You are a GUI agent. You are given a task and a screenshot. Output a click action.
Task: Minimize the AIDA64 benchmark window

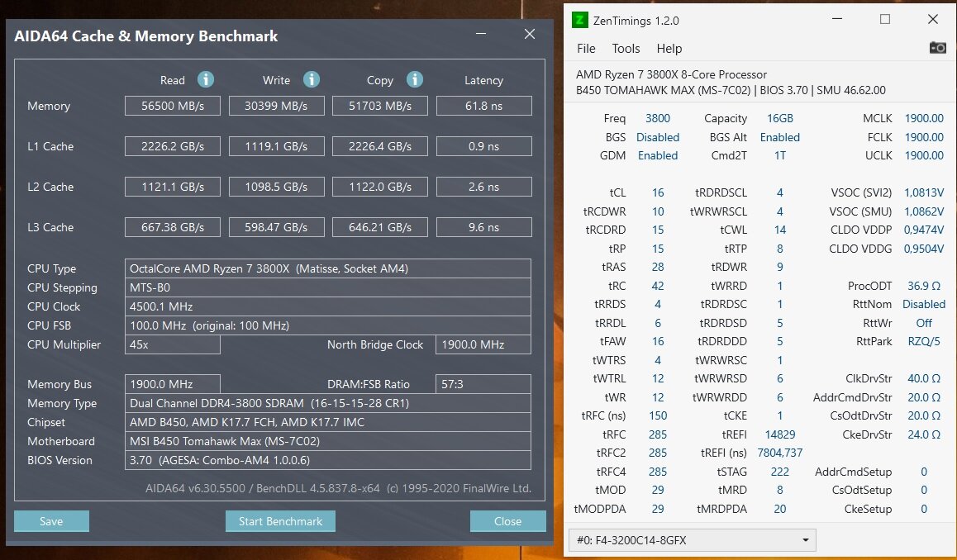tap(481, 34)
